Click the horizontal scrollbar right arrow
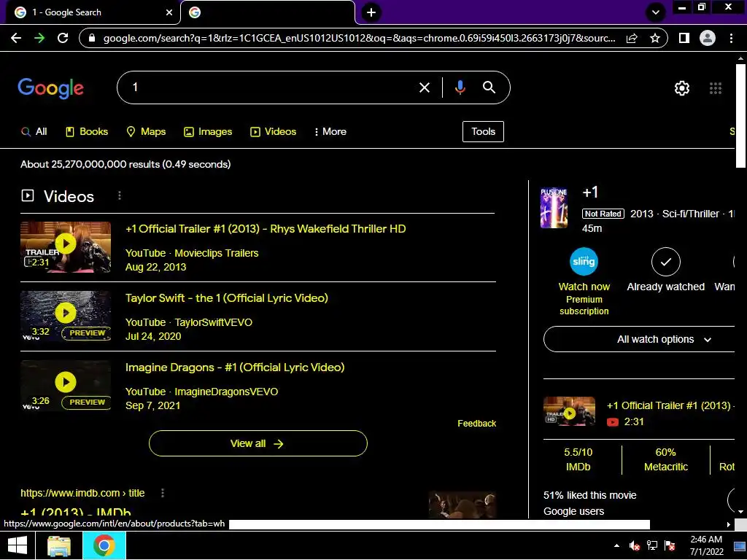 pos(729,524)
